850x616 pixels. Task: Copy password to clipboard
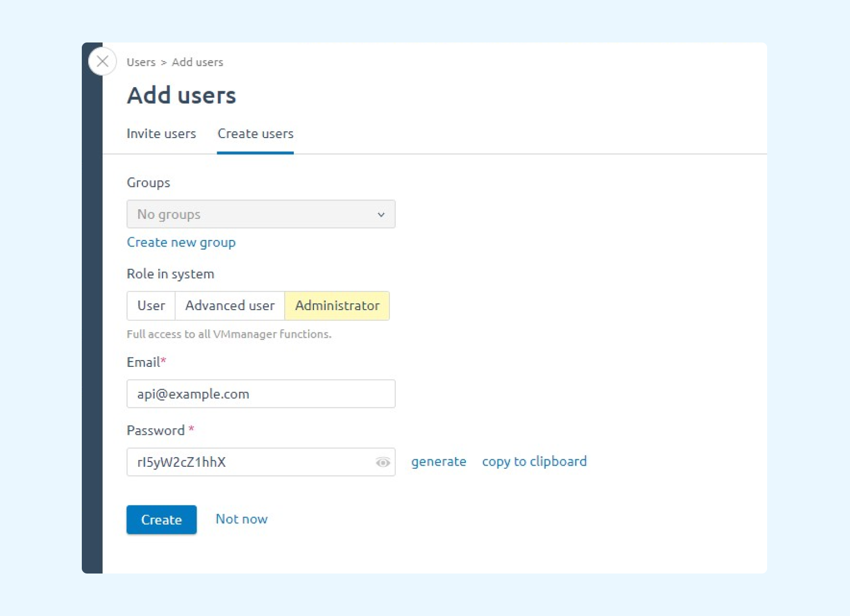534,461
